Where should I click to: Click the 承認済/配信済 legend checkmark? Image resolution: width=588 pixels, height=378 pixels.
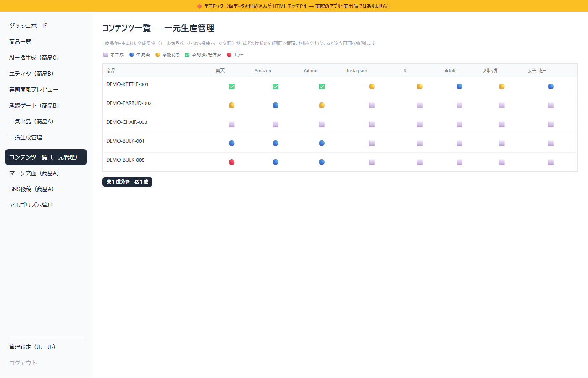[x=187, y=55]
